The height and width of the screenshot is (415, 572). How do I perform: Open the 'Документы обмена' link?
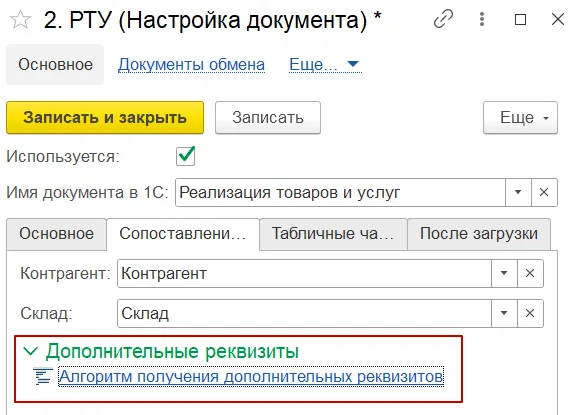tap(191, 65)
